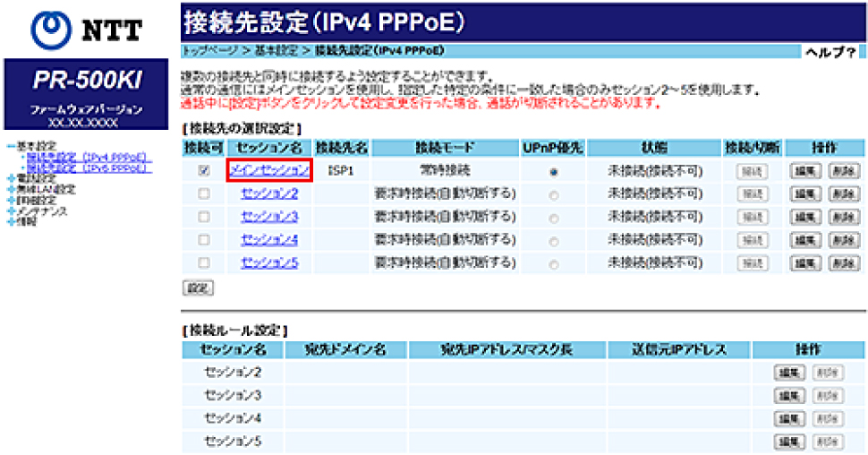Select UPnP優先 radio for メインセッション
The height and width of the screenshot is (455, 868).
(x=554, y=170)
